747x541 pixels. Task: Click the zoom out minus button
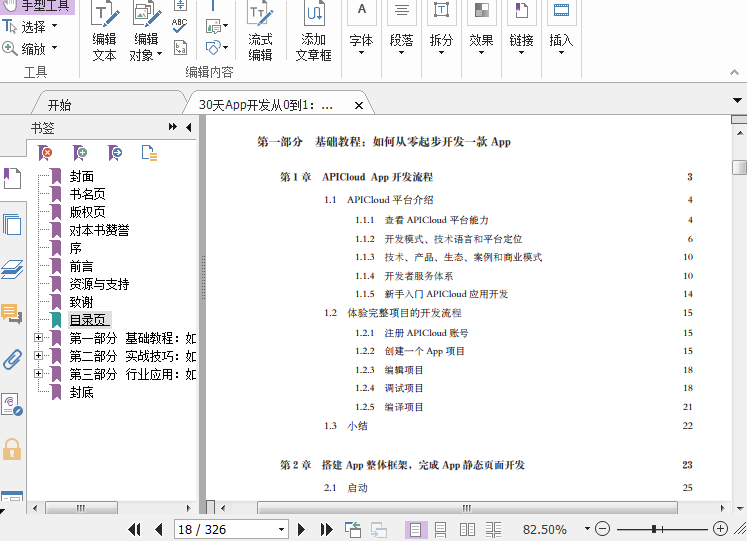coord(603,529)
